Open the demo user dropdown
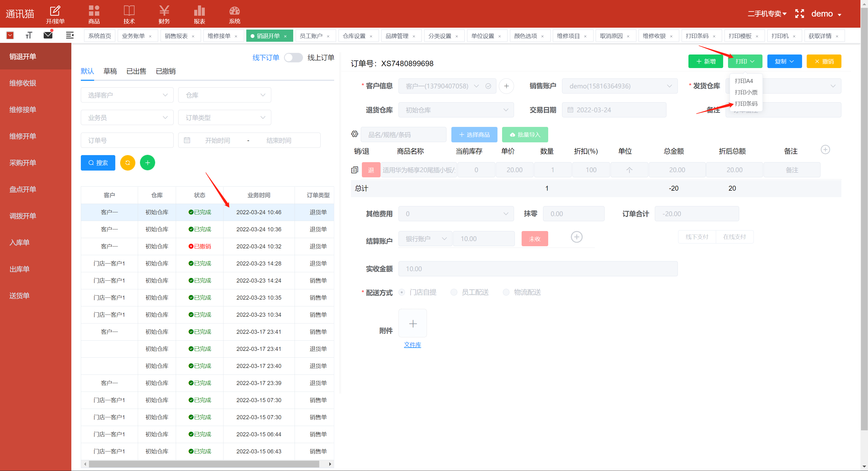 pyautogui.click(x=826, y=14)
